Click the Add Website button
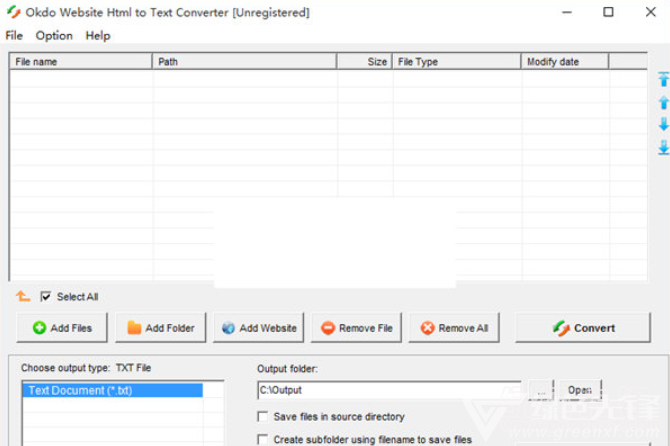 (259, 328)
